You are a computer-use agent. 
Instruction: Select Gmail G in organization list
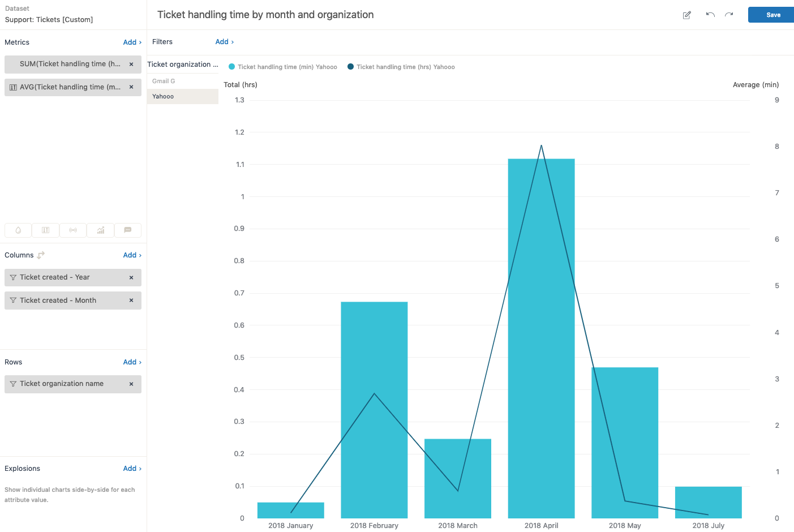point(164,81)
